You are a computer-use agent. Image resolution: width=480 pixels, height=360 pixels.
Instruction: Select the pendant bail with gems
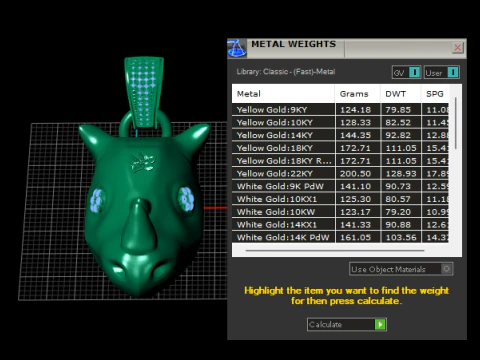(144, 93)
